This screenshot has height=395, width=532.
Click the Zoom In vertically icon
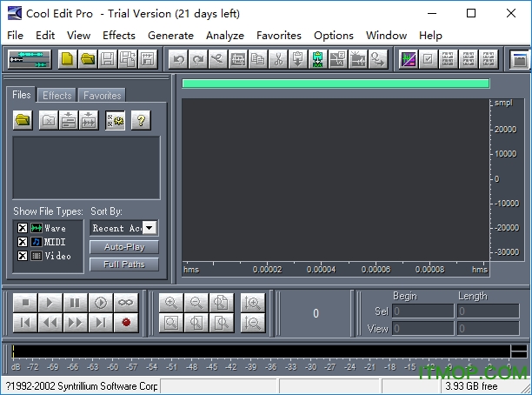tap(253, 302)
